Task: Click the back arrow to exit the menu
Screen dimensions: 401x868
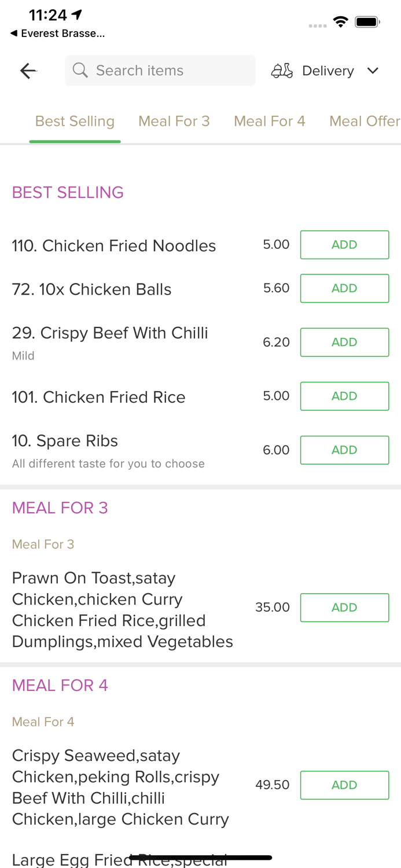Action: [27, 70]
